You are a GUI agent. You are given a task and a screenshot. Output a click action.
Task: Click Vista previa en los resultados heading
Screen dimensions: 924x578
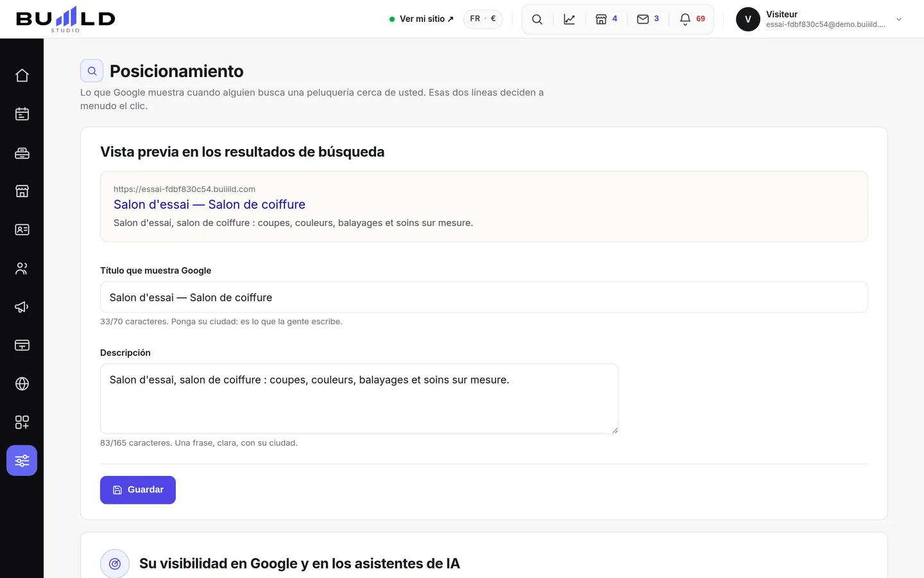click(x=243, y=152)
